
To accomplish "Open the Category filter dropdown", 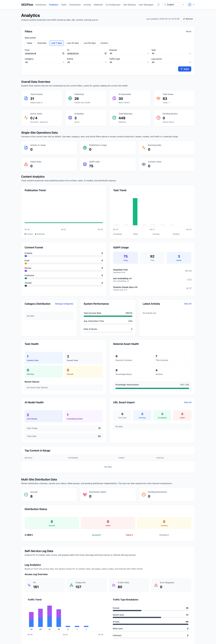I will coord(45,62).
